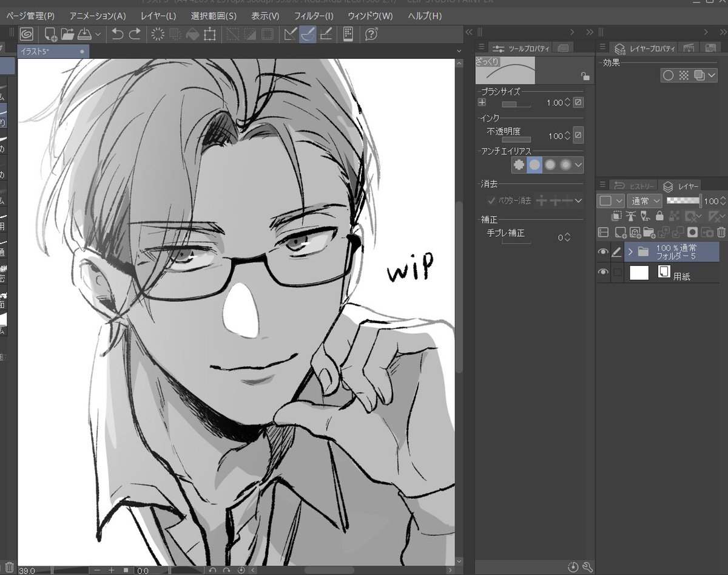Open the アニメーション(A) menu
728x575 pixels.
coord(98,16)
